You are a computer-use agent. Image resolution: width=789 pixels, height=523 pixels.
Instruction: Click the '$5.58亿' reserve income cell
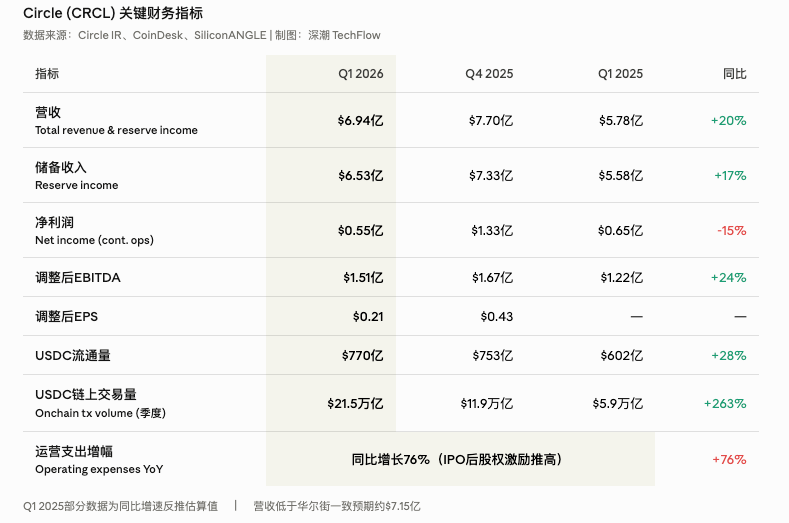[620, 176]
